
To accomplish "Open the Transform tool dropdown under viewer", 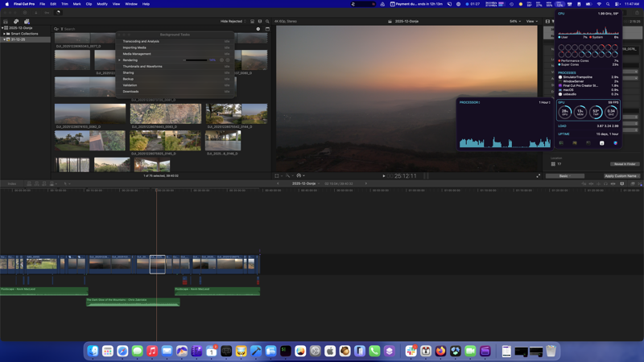I will 279,176.
